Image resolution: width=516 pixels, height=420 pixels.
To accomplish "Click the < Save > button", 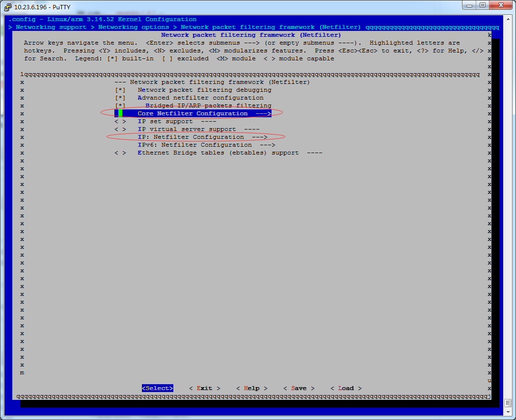I will (x=299, y=389).
